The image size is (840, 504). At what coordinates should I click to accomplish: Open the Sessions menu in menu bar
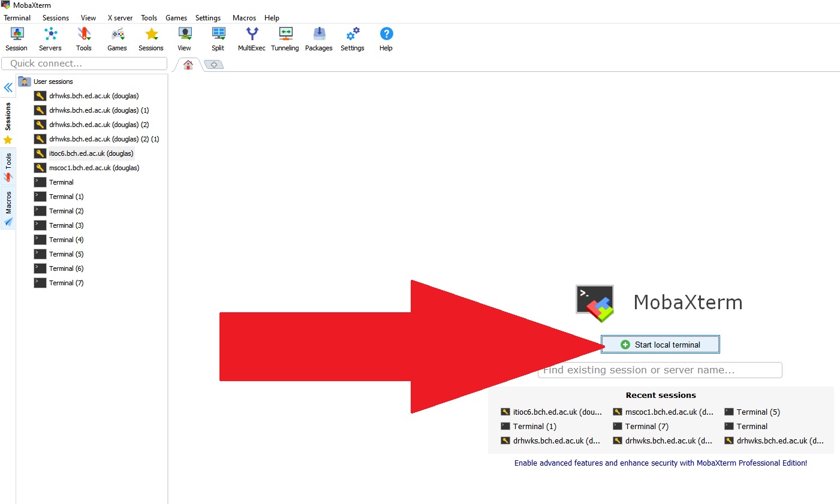point(56,18)
